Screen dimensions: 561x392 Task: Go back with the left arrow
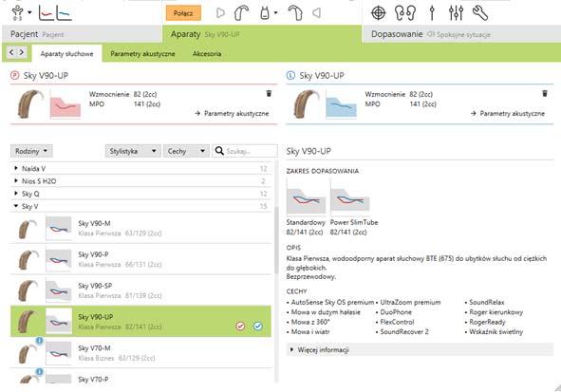[x=11, y=52]
